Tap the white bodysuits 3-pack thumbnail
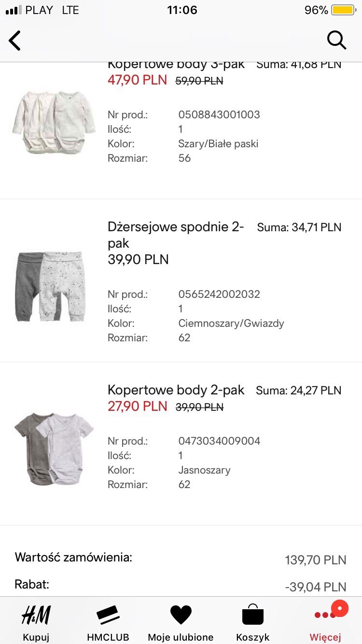 coord(53,122)
